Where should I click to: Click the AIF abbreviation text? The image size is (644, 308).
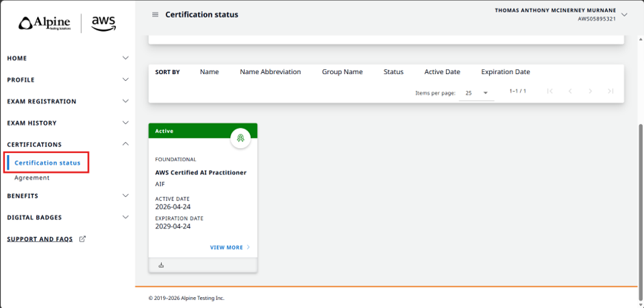(x=160, y=185)
